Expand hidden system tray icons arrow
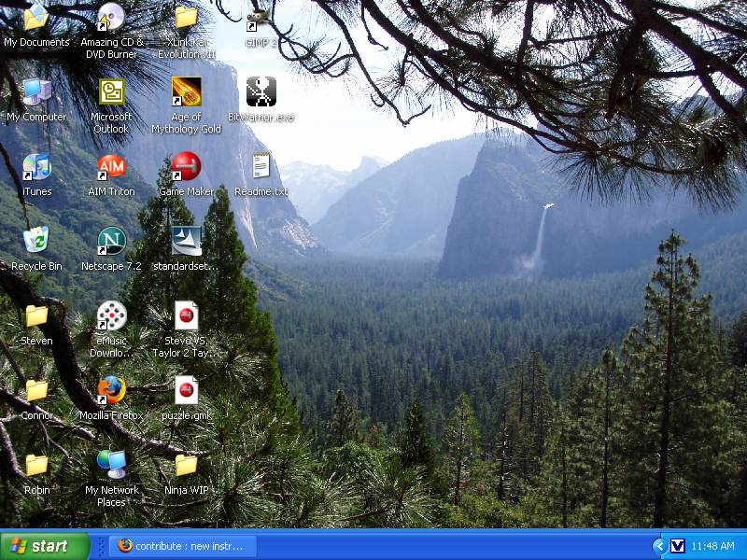Image resolution: width=747 pixels, height=560 pixels. point(659,546)
